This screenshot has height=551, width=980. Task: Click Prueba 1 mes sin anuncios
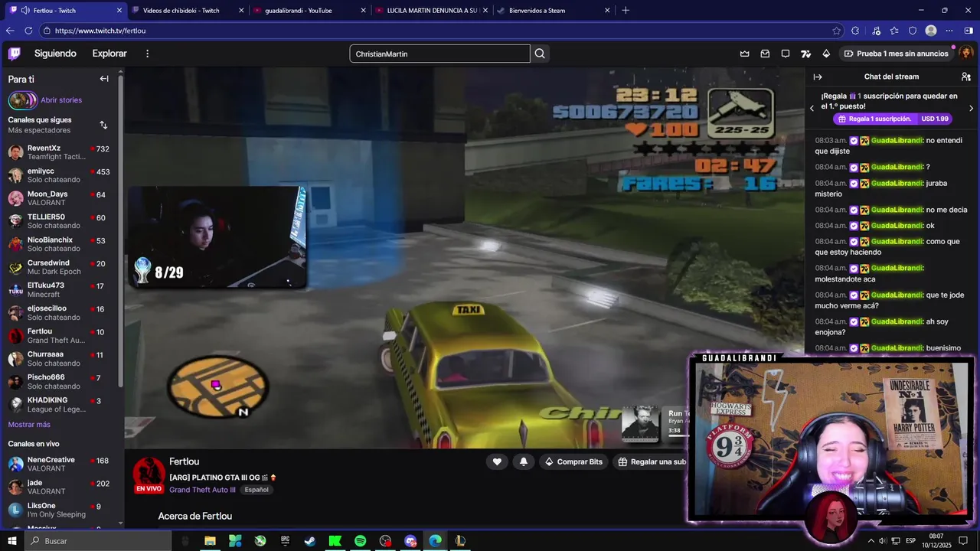[896, 54]
